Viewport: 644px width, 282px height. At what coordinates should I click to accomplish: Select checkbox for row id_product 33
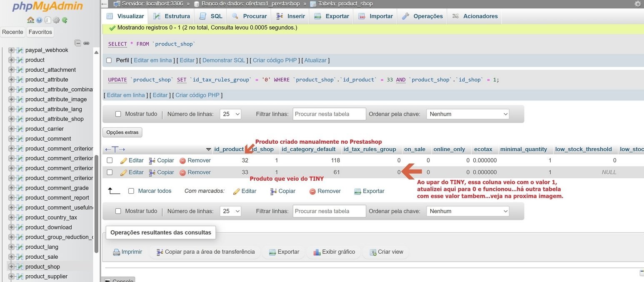pos(110,172)
